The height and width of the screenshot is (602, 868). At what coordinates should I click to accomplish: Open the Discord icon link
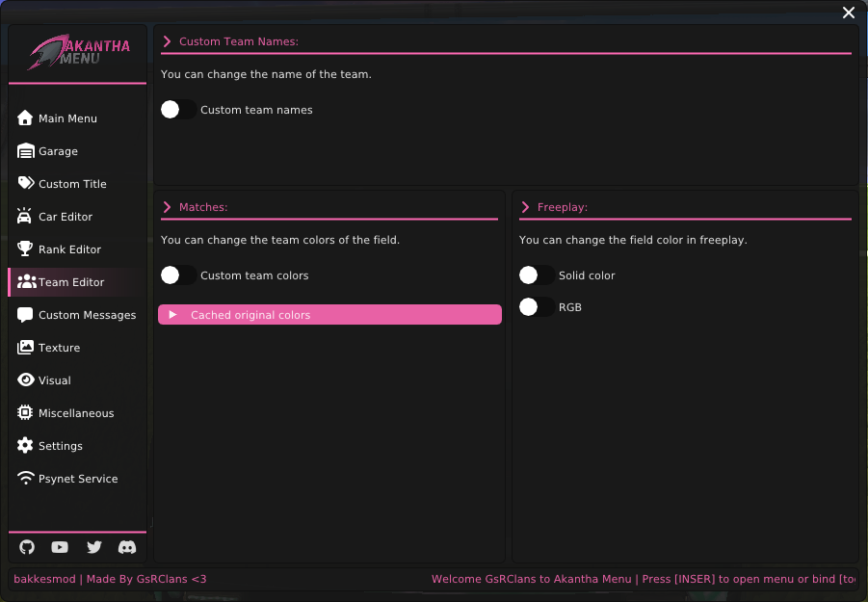tap(126, 547)
